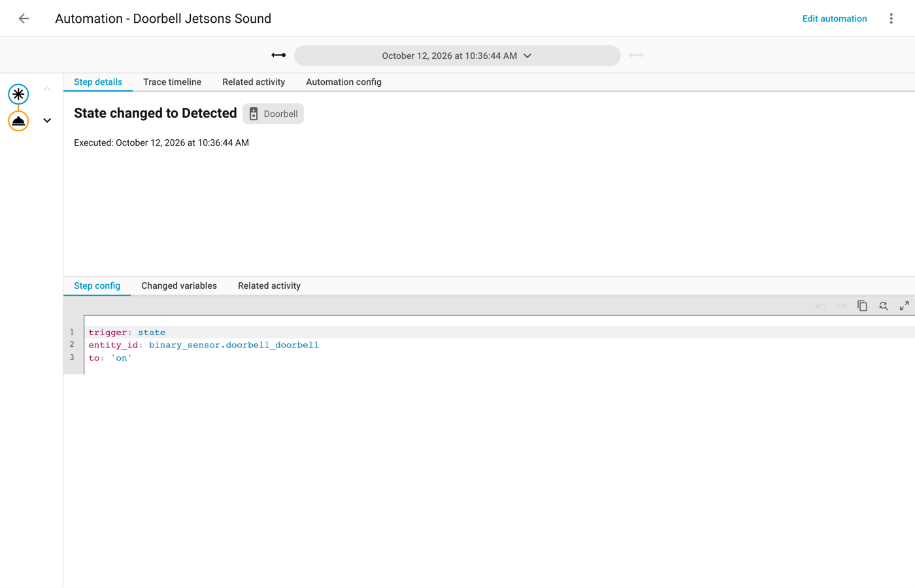Step down to the next trace node
915x588 pixels.
pos(47,120)
